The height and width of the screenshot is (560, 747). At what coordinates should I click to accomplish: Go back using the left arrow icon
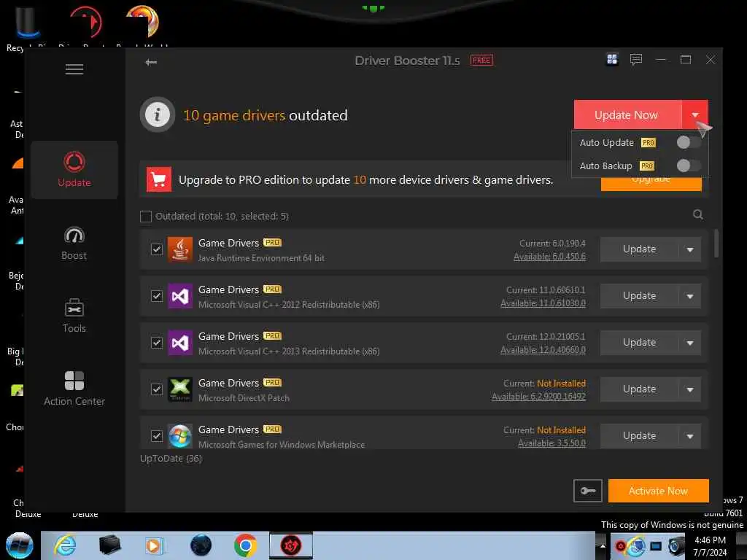(151, 62)
